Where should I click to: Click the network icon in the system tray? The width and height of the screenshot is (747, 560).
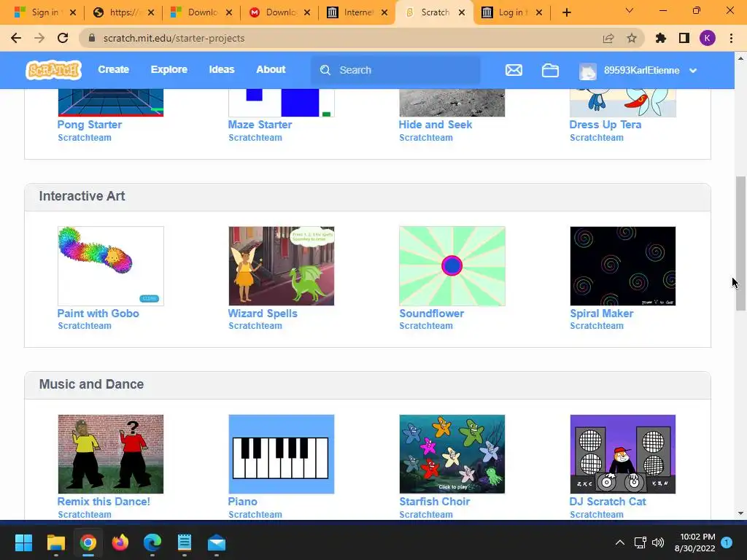640,542
